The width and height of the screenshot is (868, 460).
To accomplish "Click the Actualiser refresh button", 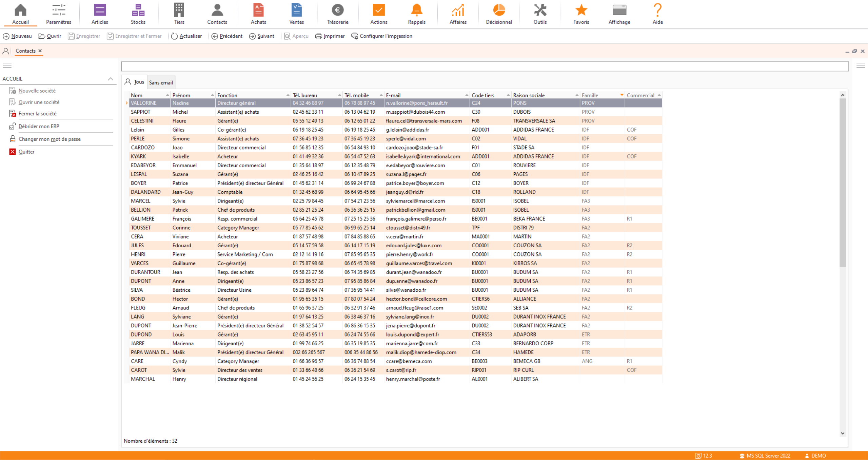I will pos(186,36).
